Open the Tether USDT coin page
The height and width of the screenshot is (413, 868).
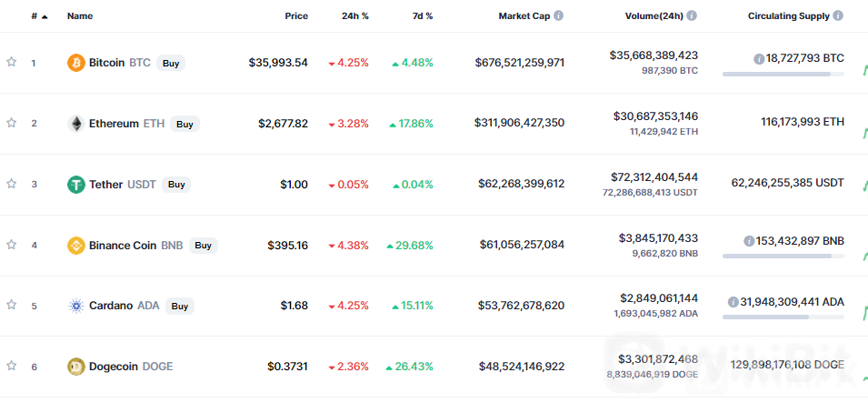pos(123,185)
